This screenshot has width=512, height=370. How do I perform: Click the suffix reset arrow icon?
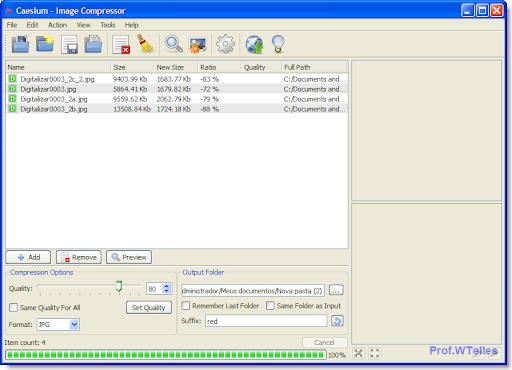pyautogui.click(x=337, y=321)
